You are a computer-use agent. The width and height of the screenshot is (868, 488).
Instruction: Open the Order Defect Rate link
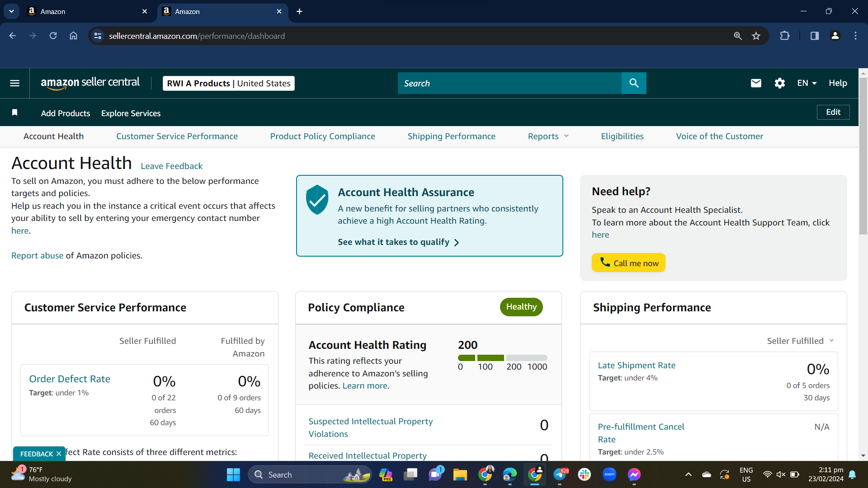[x=70, y=379]
